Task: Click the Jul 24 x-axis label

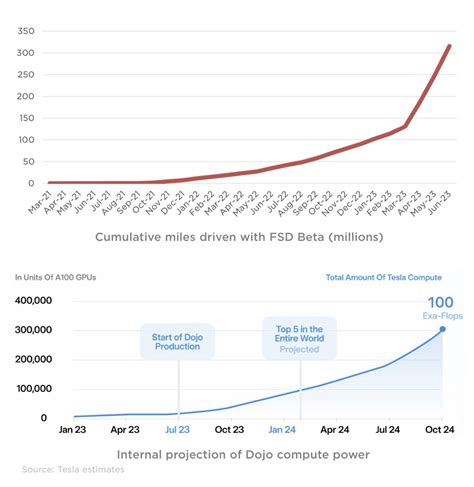Action: click(x=387, y=429)
